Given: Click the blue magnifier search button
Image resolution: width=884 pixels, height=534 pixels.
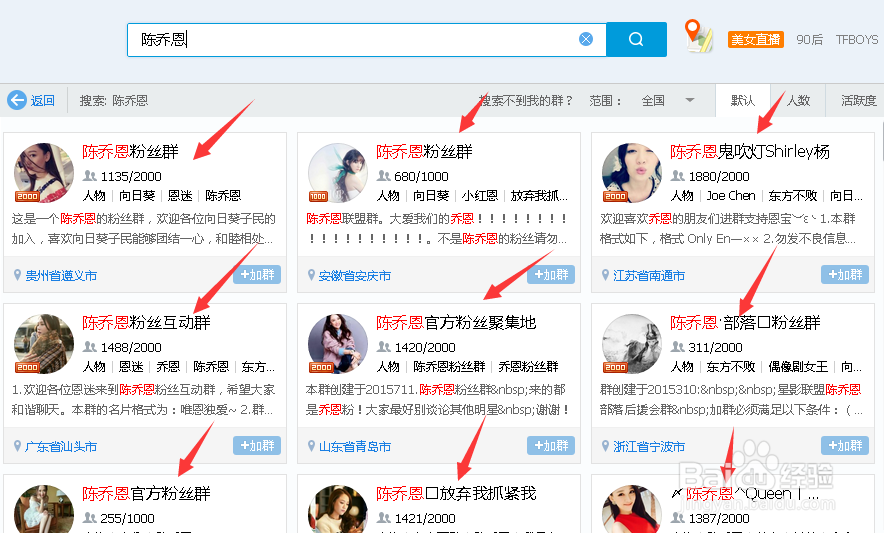Looking at the screenshot, I should (x=637, y=39).
